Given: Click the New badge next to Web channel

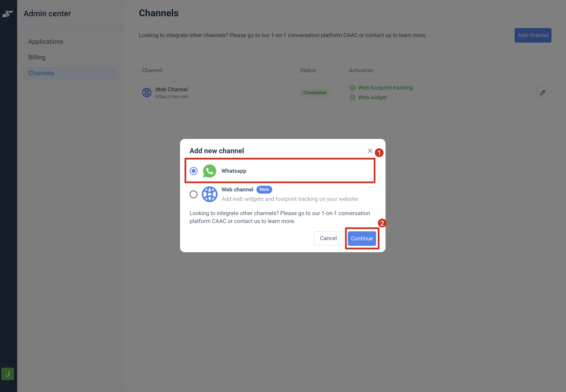Looking at the screenshot, I should 264,189.
